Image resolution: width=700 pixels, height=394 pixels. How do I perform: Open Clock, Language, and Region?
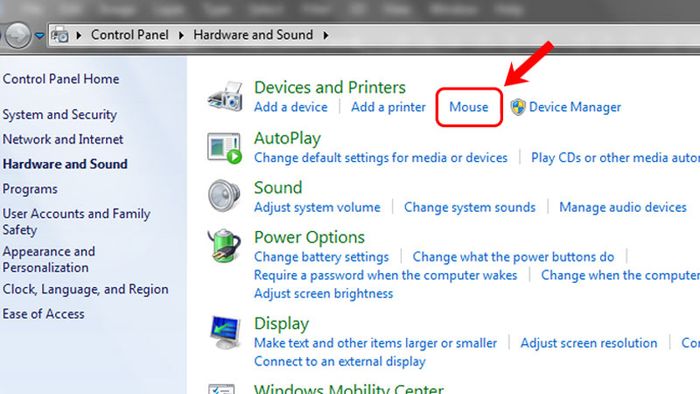(85, 290)
